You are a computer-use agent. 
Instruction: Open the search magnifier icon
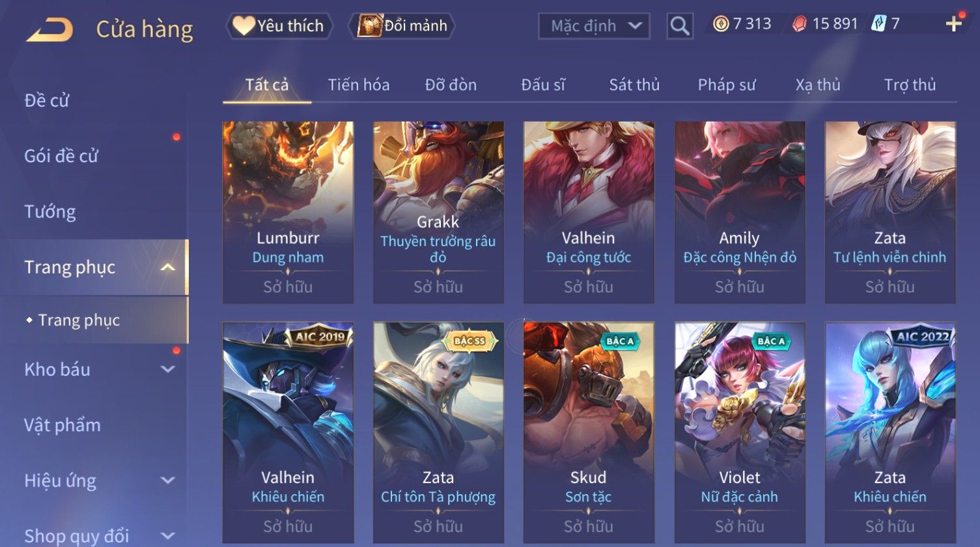(679, 26)
